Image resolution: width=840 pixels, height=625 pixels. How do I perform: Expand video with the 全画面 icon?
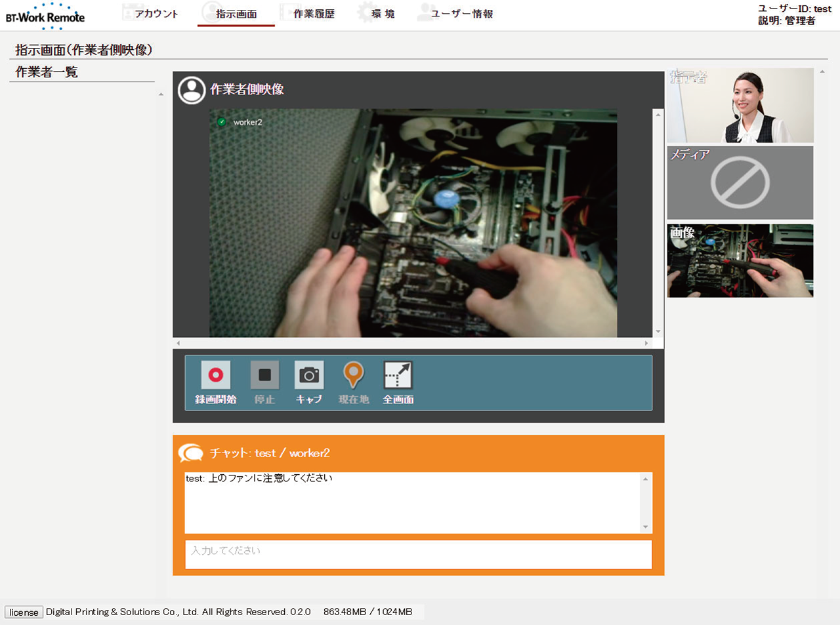398,376
